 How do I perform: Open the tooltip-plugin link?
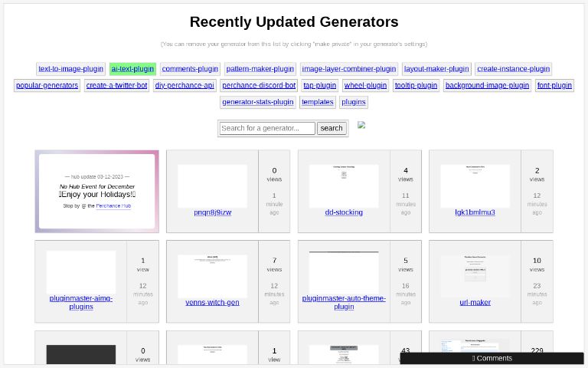[416, 85]
